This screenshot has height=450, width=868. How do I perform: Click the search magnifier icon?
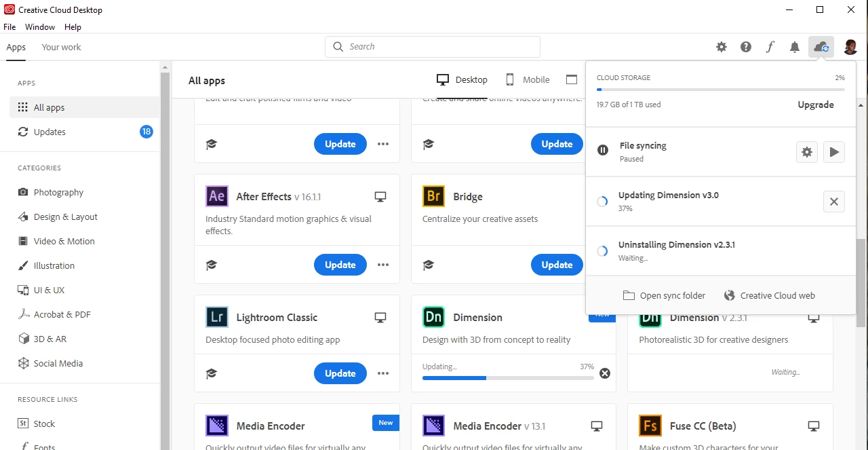[338, 47]
